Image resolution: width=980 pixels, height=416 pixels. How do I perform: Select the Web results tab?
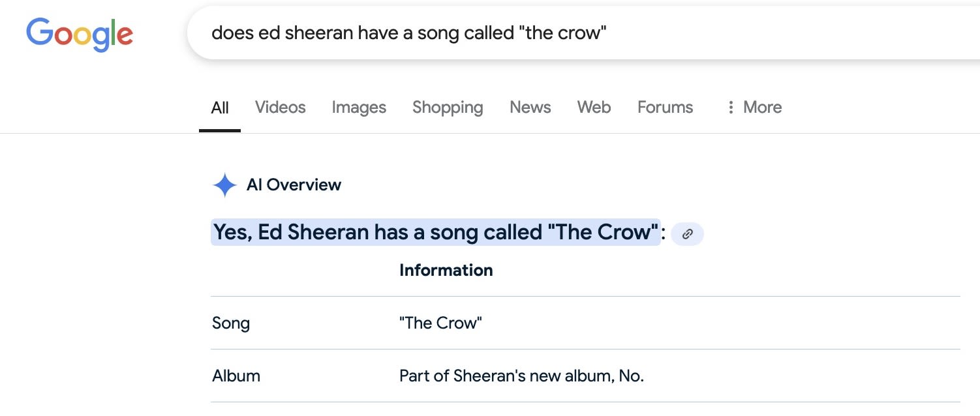(594, 107)
